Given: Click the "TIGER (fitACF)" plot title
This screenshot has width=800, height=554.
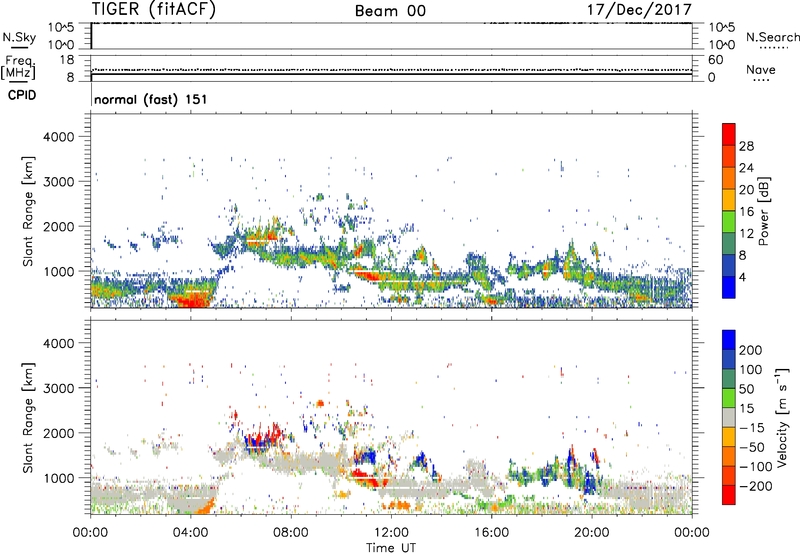Looking at the screenshot, I should [154, 9].
